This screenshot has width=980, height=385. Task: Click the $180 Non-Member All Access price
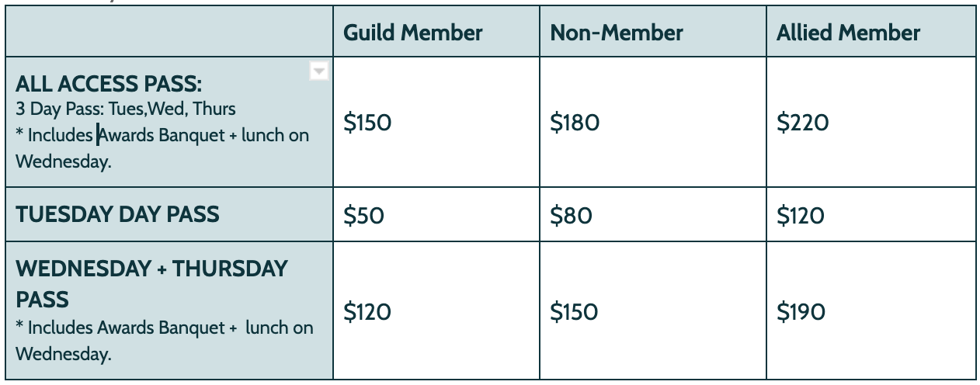(x=575, y=123)
